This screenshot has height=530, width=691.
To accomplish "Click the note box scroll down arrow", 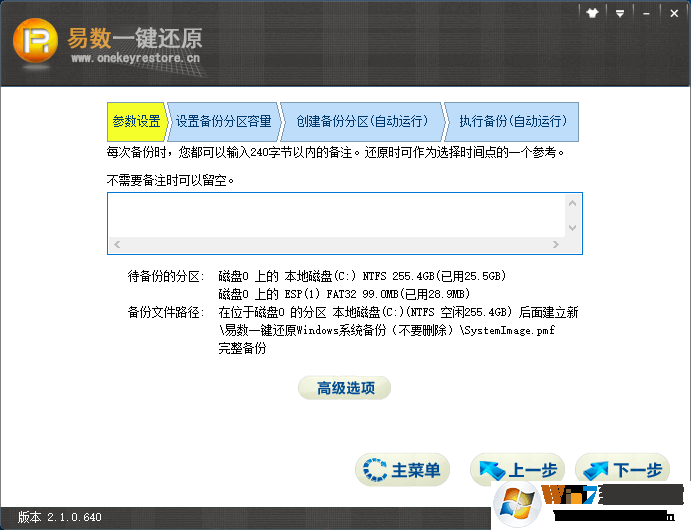I will tap(572, 228).
